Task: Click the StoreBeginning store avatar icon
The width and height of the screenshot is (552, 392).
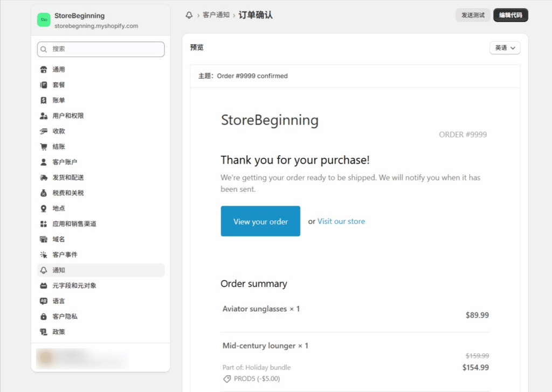Action: [x=44, y=20]
